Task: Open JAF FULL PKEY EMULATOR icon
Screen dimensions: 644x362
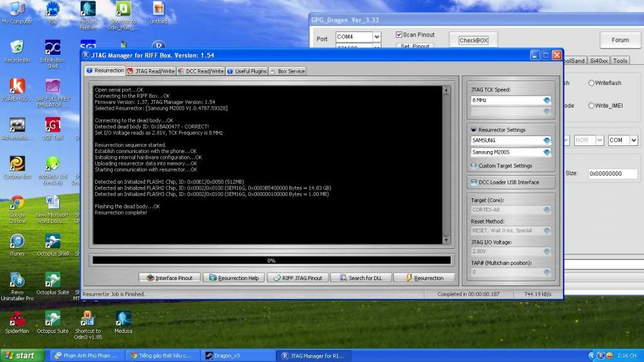Action: coord(53,93)
